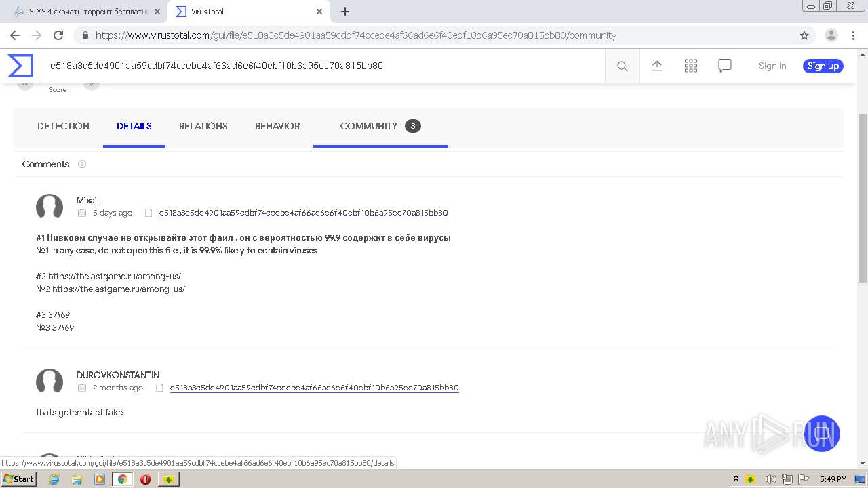Open hash link in DUROVKONSTANTIN comment
The image size is (868, 488).
tap(314, 388)
